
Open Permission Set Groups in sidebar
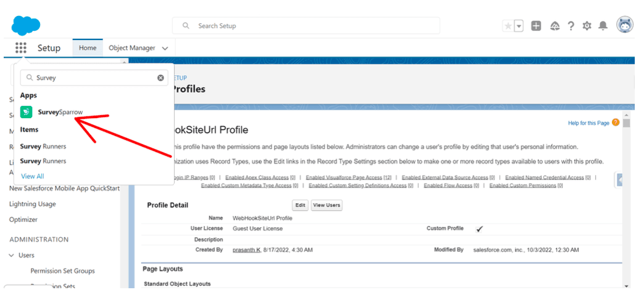pyautogui.click(x=62, y=271)
